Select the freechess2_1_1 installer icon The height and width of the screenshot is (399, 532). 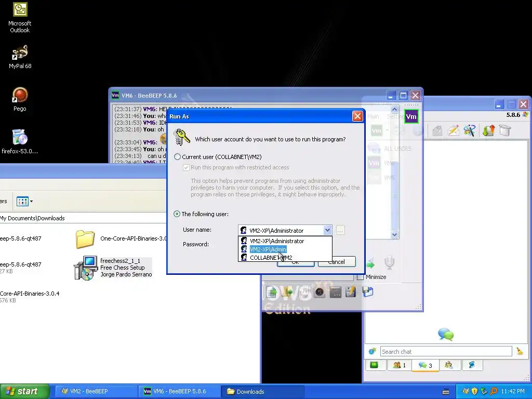[86, 268]
